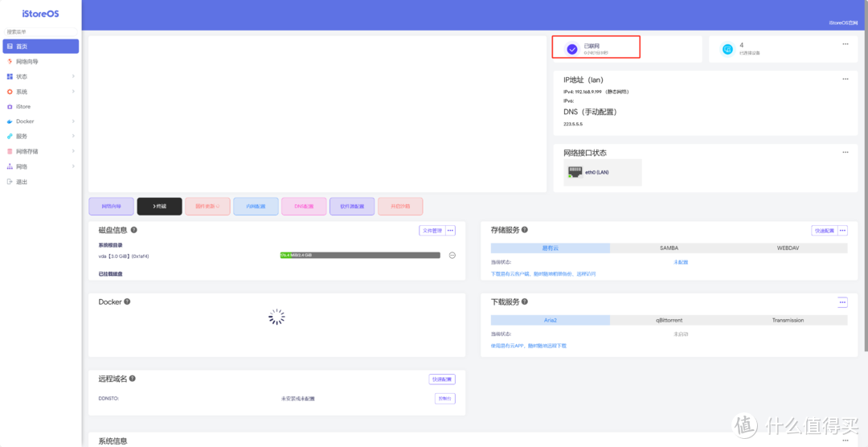Screen dimensions: 868x447
Task: Open the more menu on the 已连接设备 card
Action: pyautogui.click(x=845, y=43)
